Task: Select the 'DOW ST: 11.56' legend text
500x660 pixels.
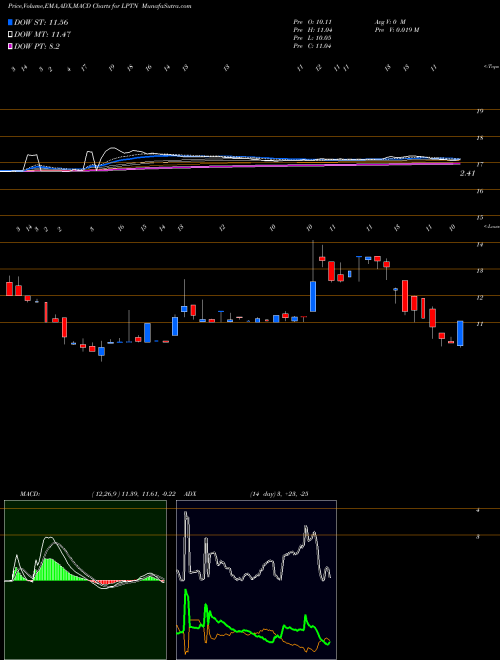Action: (41, 22)
